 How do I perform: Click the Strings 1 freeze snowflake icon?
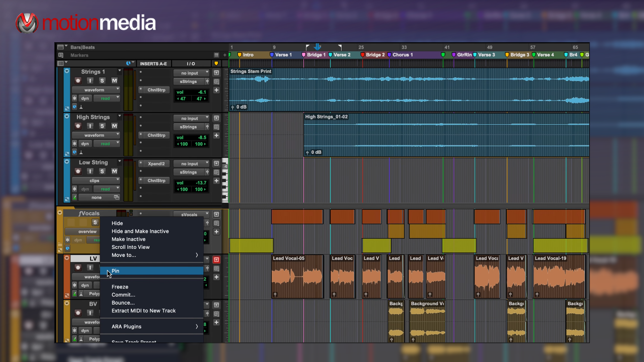pos(74,99)
